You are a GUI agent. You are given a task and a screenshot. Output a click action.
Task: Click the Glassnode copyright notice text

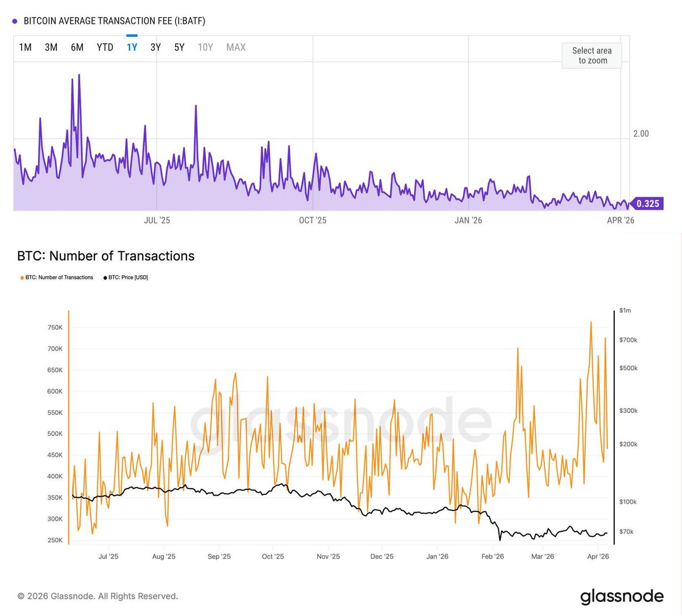pos(98,596)
